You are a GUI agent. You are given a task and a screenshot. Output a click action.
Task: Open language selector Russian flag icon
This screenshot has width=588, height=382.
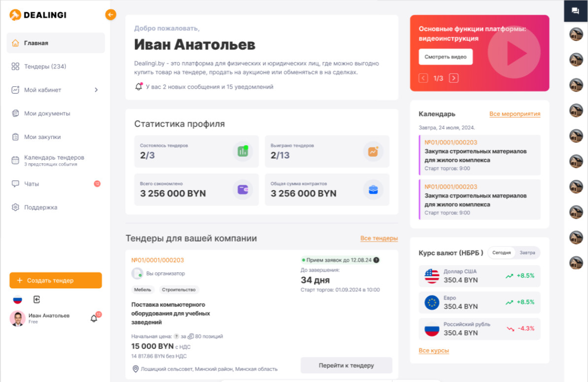point(18,300)
